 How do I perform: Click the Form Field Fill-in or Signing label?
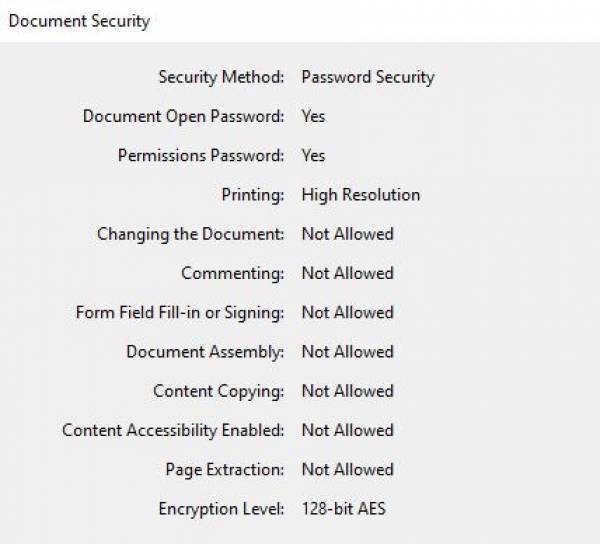point(180,312)
